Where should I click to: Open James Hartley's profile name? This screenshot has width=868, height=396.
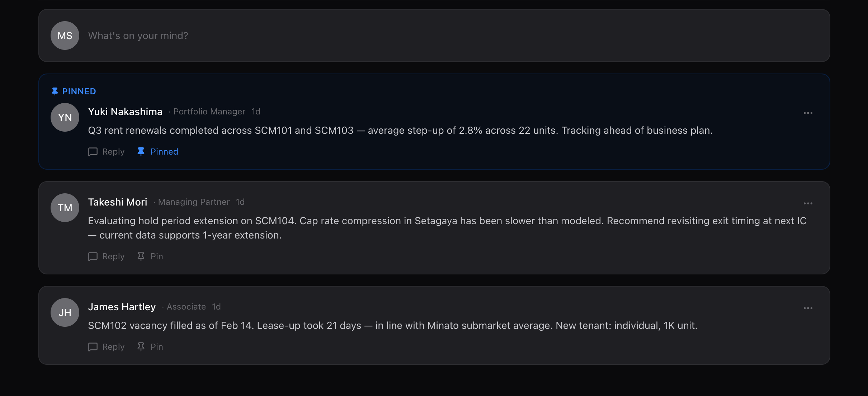click(122, 307)
